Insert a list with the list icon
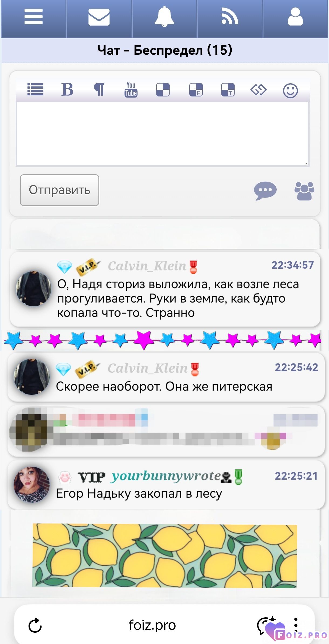The height and width of the screenshot is (644, 329). pyautogui.click(x=35, y=89)
